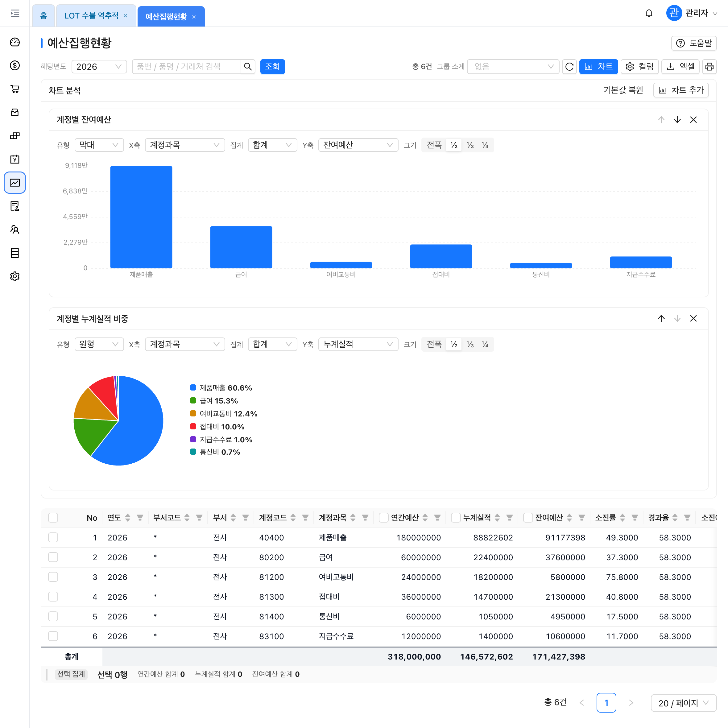Image resolution: width=728 pixels, height=728 pixels.
Task: Check the row for 접대비
Action: click(x=53, y=597)
